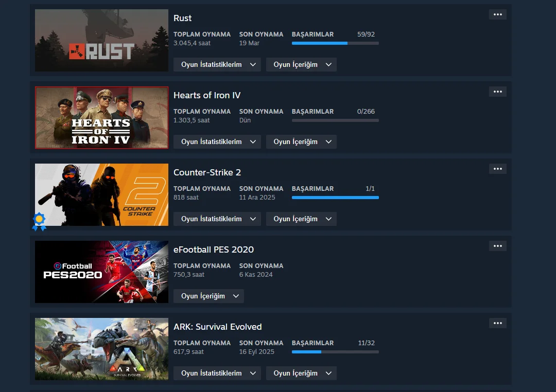This screenshot has width=556, height=392.
Task: Click the Counter-Strike 2 cover thumbnail
Action: [x=101, y=194]
